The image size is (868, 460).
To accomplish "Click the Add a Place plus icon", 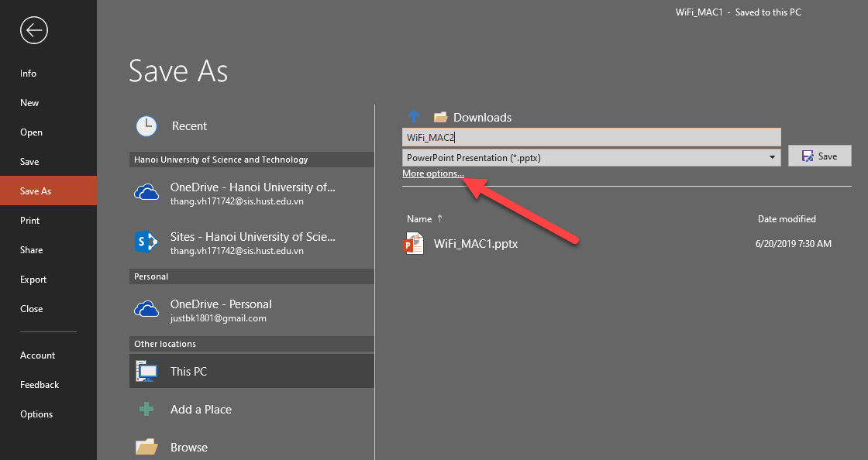I will [146, 409].
